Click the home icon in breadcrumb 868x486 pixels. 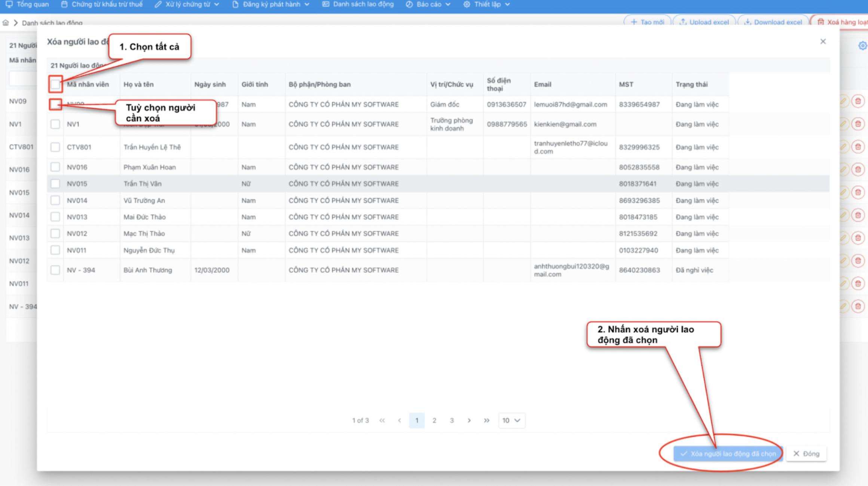(6, 23)
